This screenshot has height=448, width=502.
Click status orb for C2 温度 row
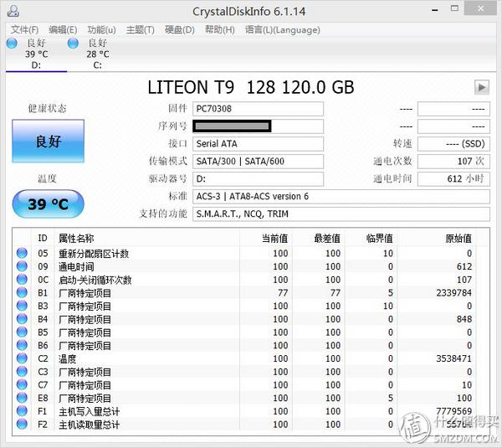[x=22, y=358]
